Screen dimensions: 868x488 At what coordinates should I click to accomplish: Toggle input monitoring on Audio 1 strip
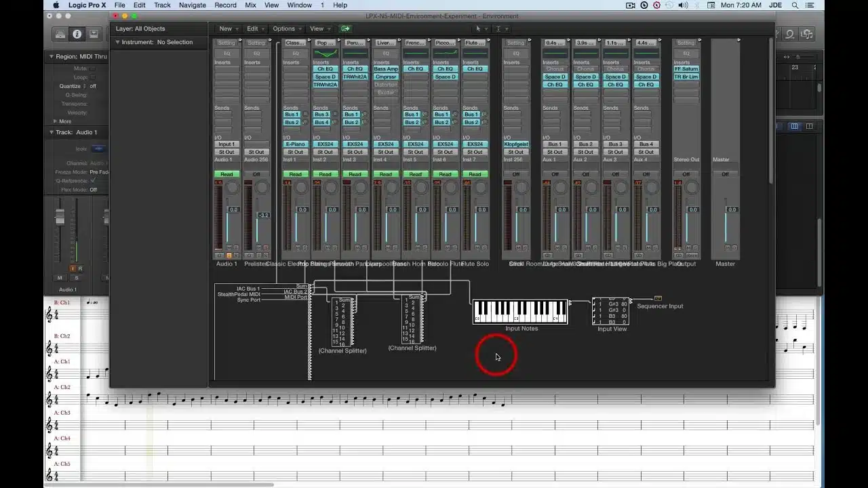click(229, 256)
